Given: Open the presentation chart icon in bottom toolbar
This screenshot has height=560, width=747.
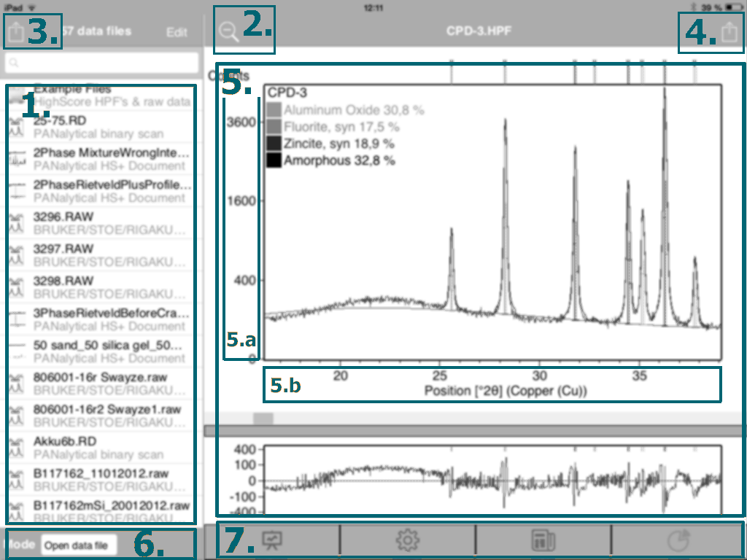Looking at the screenshot, I should point(272,540).
